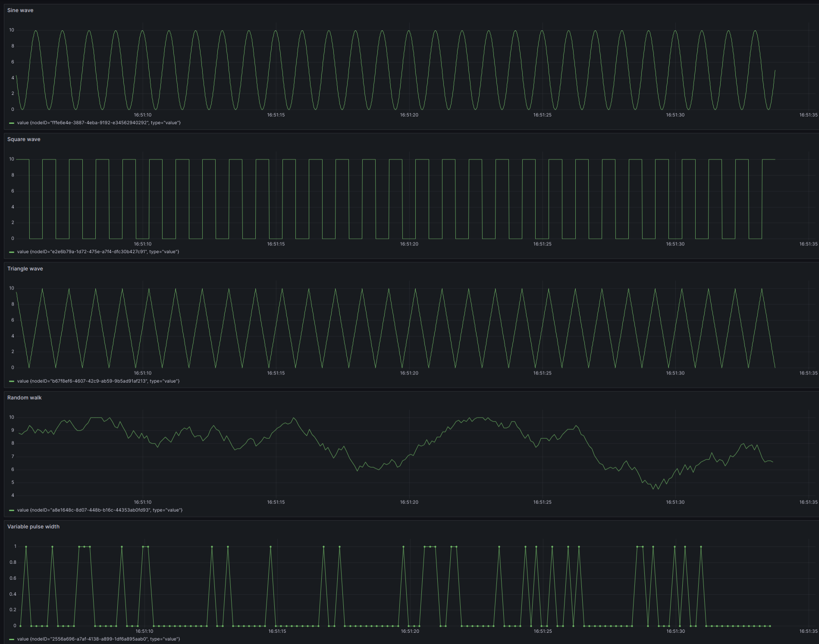Viewport: 819px width, 644px height.
Task: Click the 16:51:25 axis label under Square wave
Action: click(x=542, y=244)
